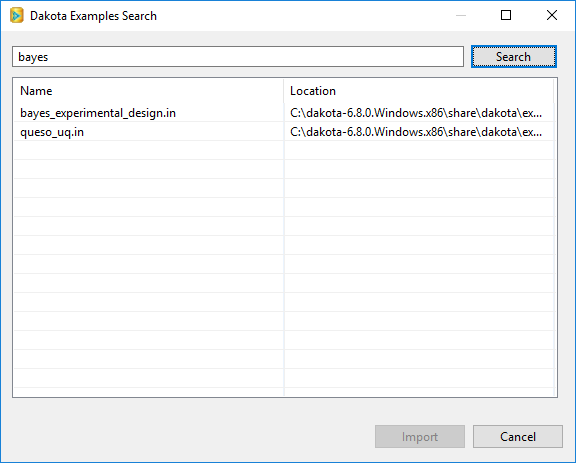This screenshot has width=576, height=463.
Task: Click the Dakota app icon in title bar
Action: (17, 16)
